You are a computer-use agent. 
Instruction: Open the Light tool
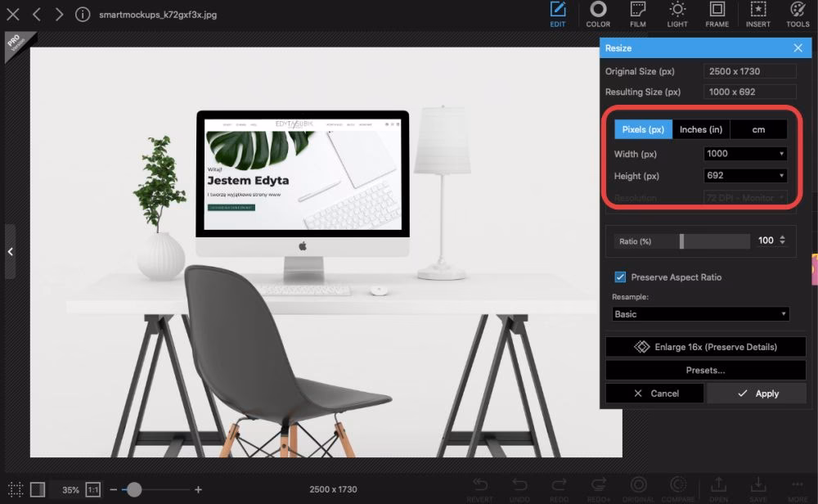pos(677,14)
